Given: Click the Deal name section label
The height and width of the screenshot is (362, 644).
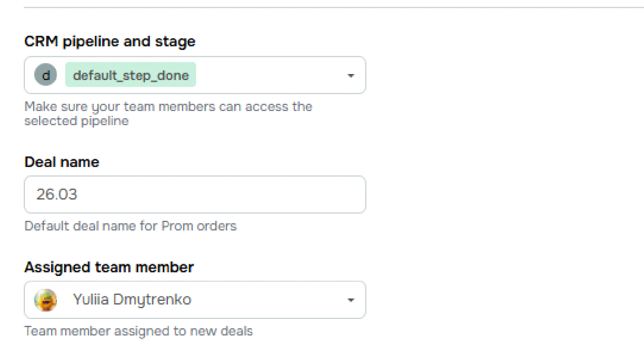Looking at the screenshot, I should (62, 162).
